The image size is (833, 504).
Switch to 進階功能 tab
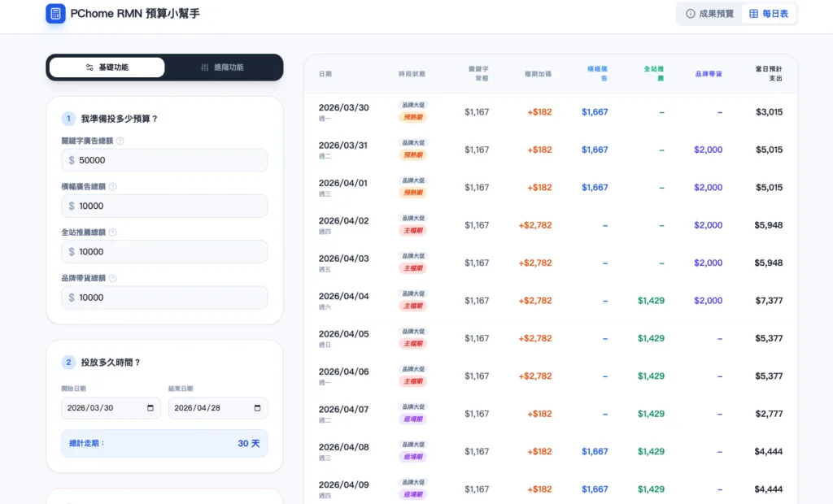(x=222, y=67)
